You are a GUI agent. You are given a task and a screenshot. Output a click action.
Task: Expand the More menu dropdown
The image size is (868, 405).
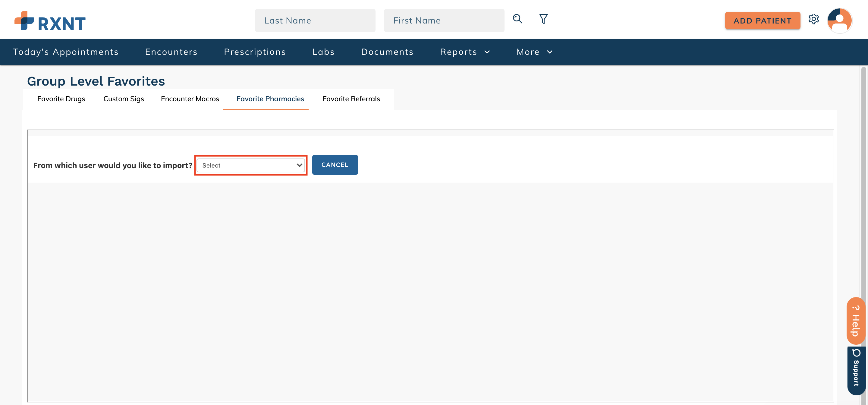534,52
